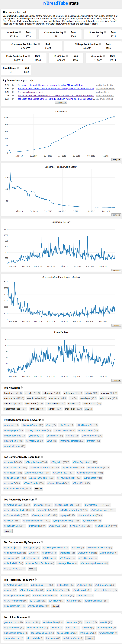Click compare under Comments Per Day chart

coord(116,270)
